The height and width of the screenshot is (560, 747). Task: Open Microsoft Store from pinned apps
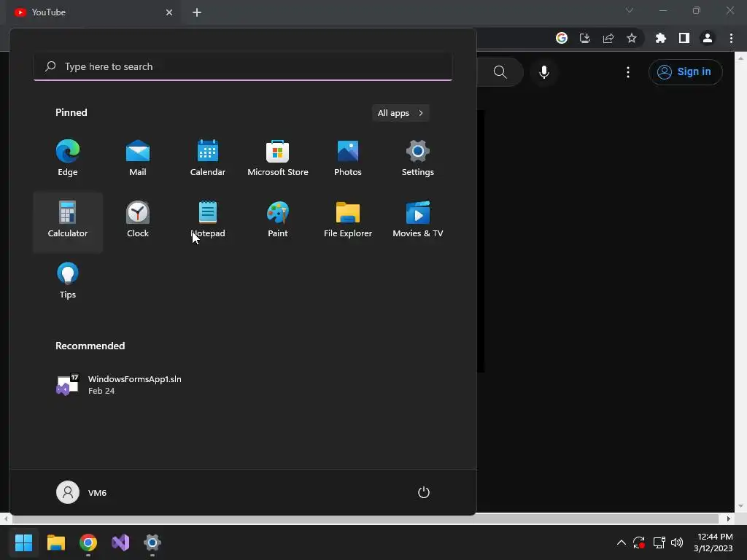point(278,158)
